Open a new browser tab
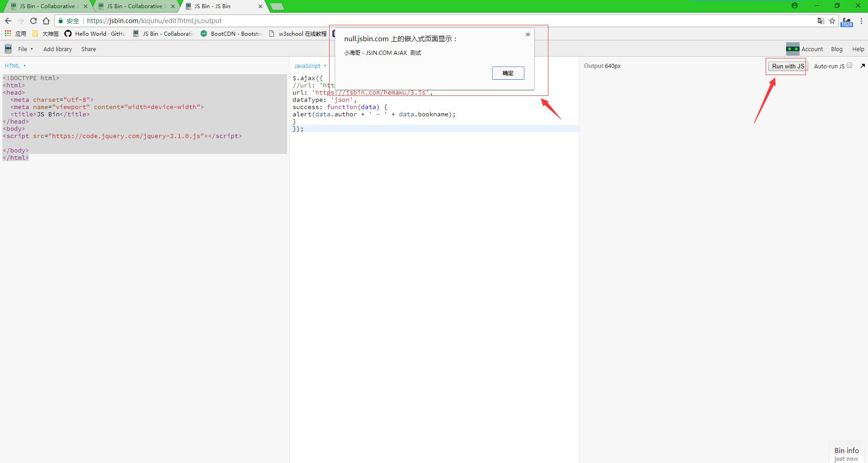Screen dimensions: 868x463 (x=277, y=6)
